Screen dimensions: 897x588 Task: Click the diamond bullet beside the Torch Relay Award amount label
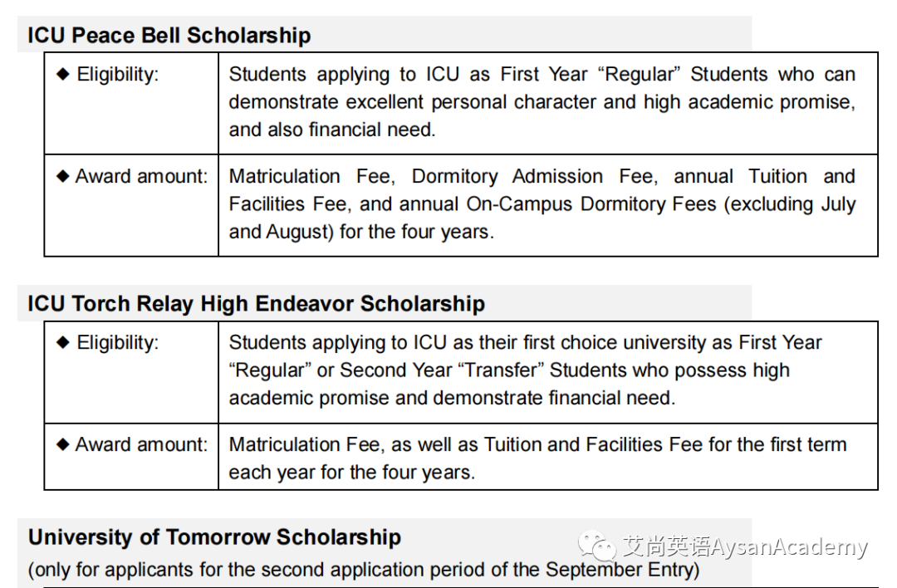tap(63, 444)
